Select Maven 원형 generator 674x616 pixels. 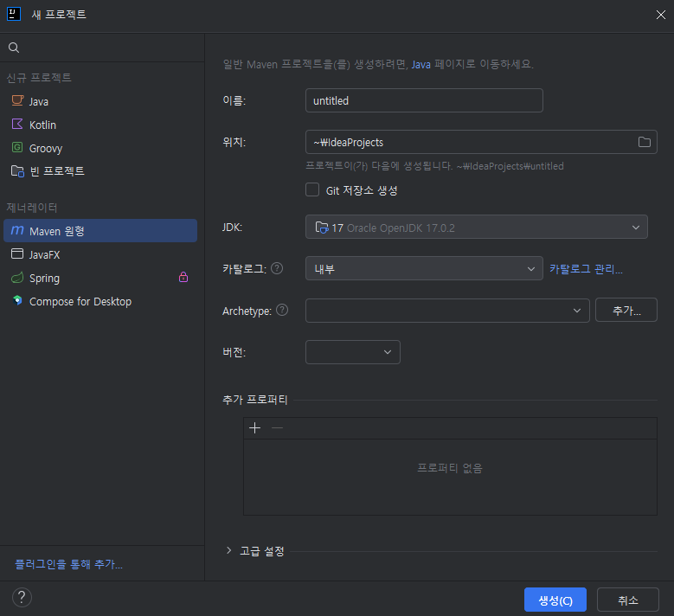click(x=100, y=231)
